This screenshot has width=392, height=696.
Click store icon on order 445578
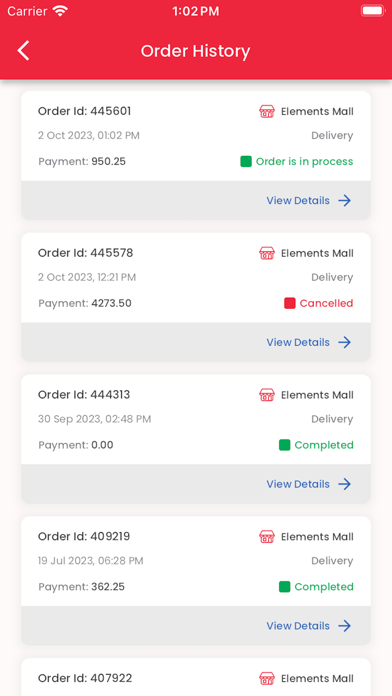[x=267, y=253]
